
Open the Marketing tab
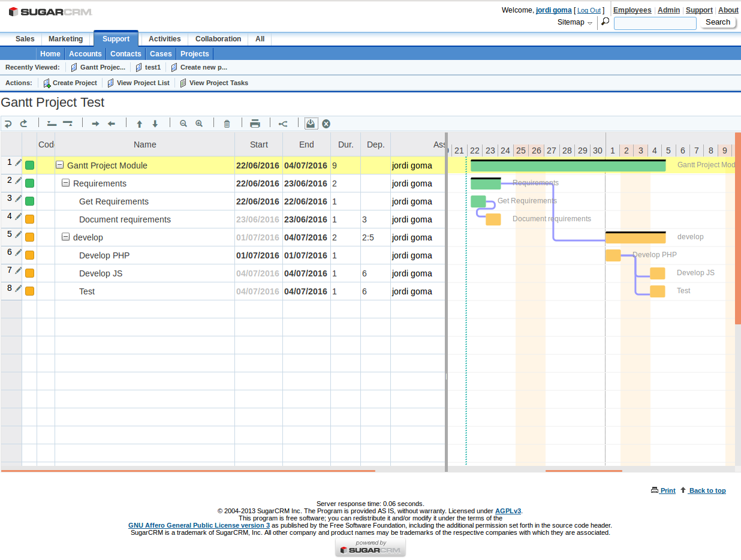coord(66,39)
